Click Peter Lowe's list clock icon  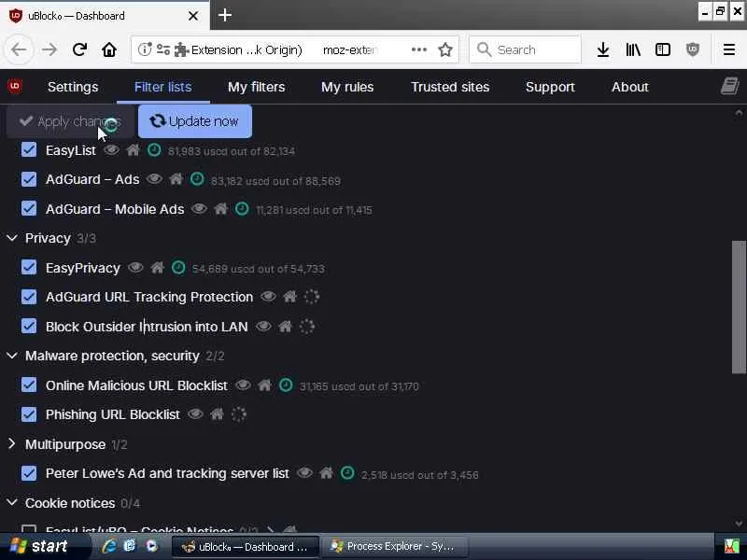click(347, 473)
